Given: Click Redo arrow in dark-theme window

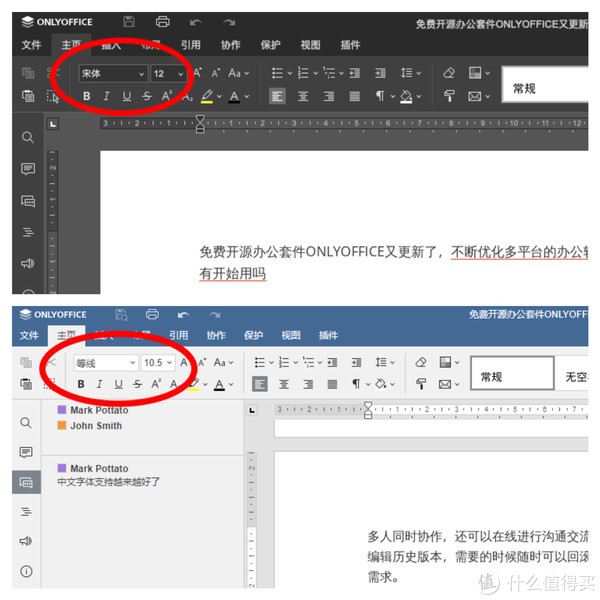Looking at the screenshot, I should (x=229, y=23).
